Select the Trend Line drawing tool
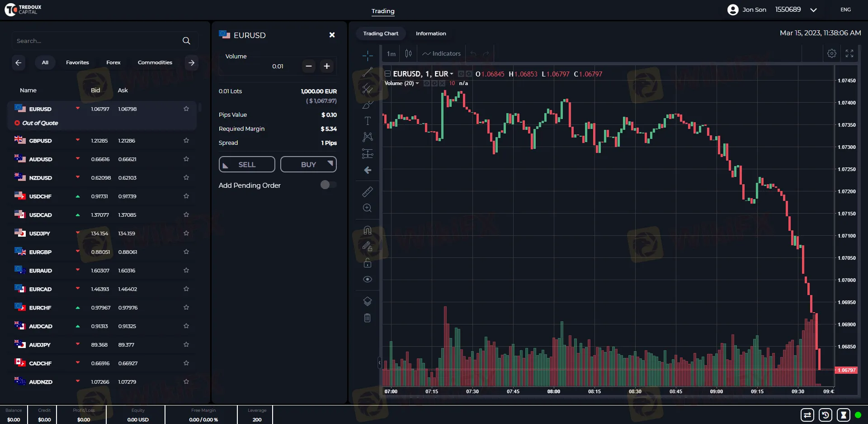Screen dimensions: 868x424 point(368,72)
